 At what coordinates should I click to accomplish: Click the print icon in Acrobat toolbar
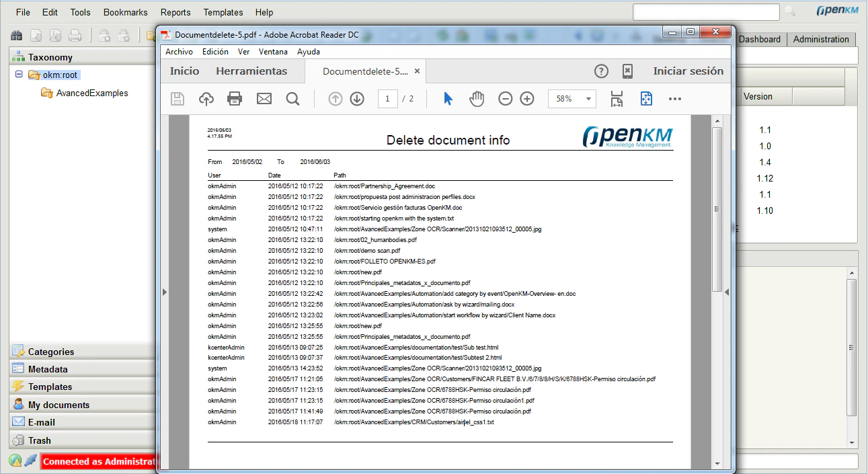pyautogui.click(x=235, y=99)
